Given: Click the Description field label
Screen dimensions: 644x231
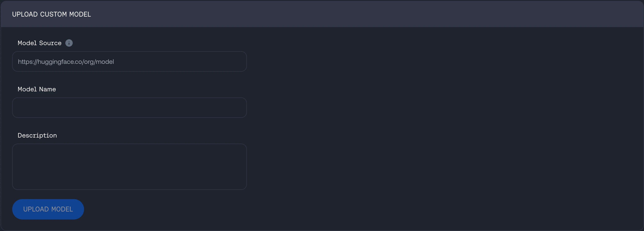Looking at the screenshot, I should tap(37, 135).
